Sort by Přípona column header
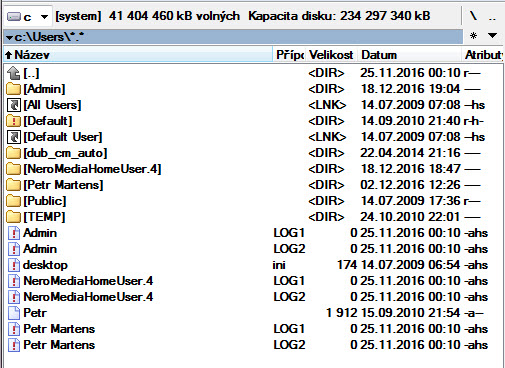 289,55
